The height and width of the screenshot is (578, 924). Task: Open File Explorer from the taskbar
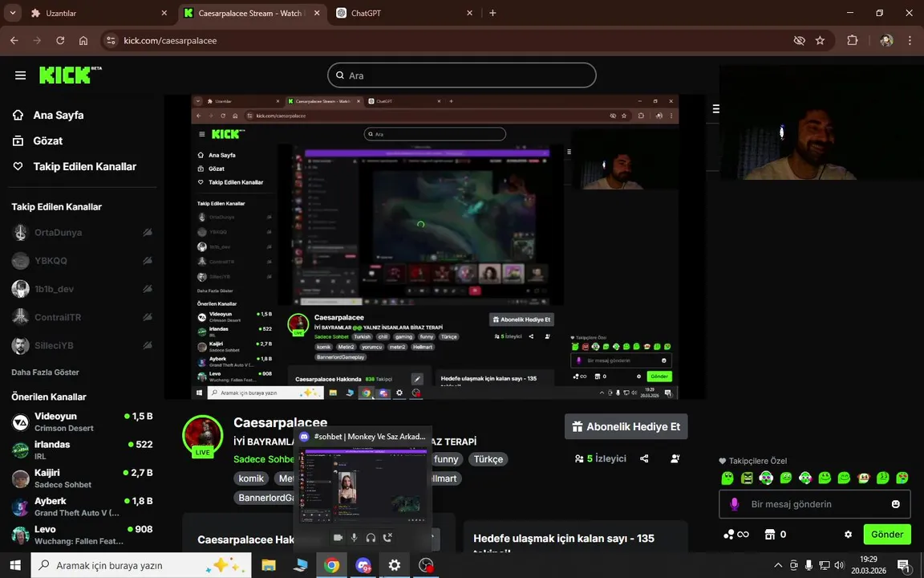coord(269,566)
